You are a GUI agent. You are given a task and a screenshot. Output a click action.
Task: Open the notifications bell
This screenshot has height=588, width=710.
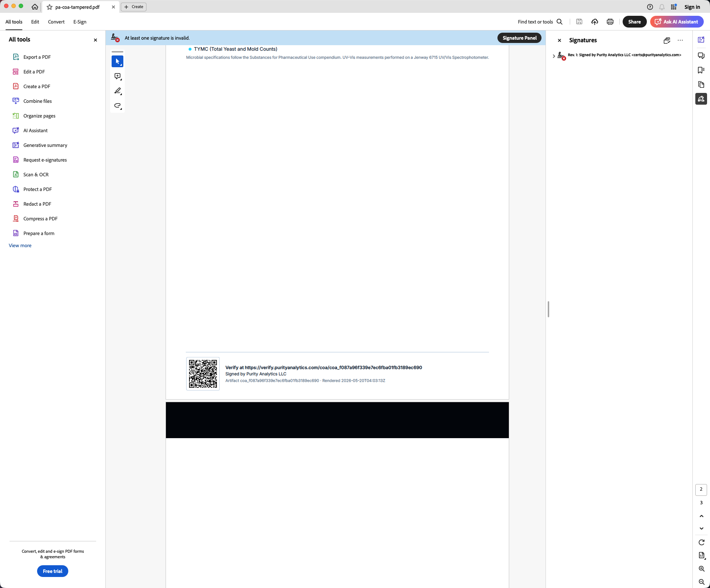coord(662,7)
